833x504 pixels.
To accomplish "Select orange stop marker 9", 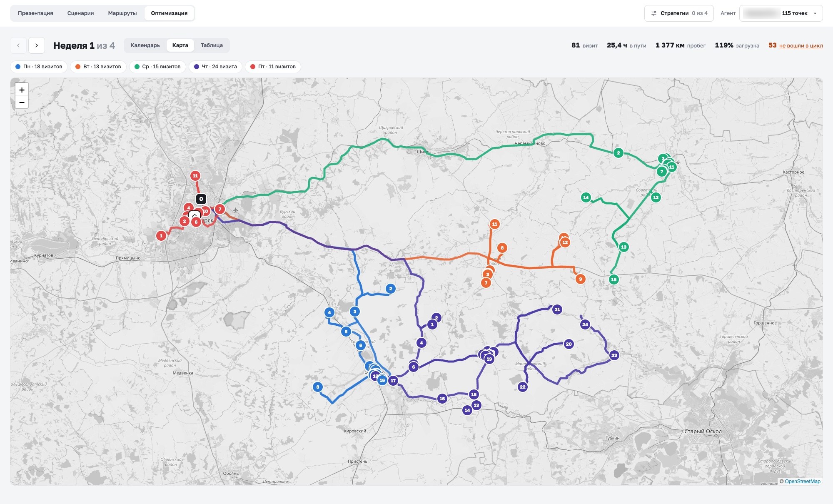I will tap(580, 279).
